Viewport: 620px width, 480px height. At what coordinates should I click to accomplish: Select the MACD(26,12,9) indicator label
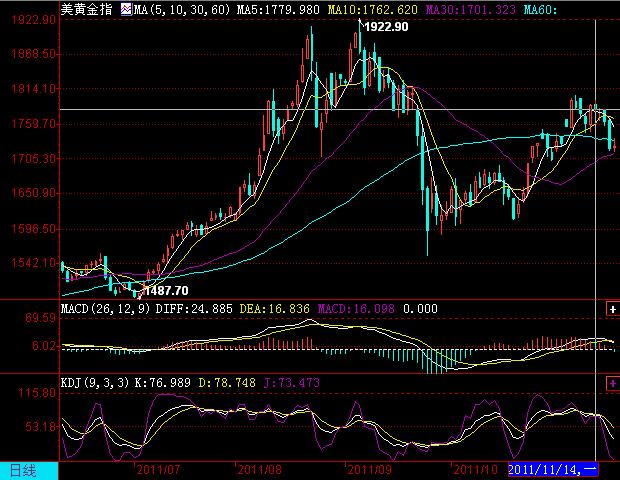point(106,308)
